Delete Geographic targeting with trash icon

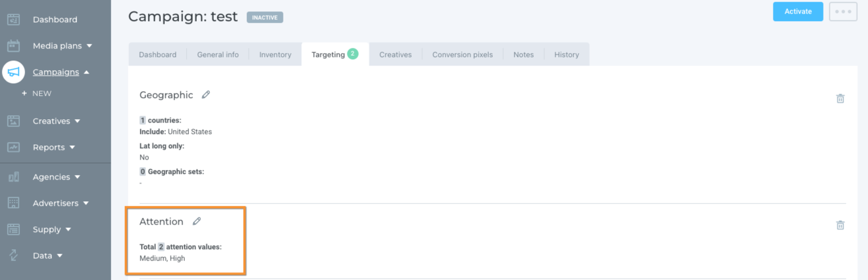tap(840, 99)
